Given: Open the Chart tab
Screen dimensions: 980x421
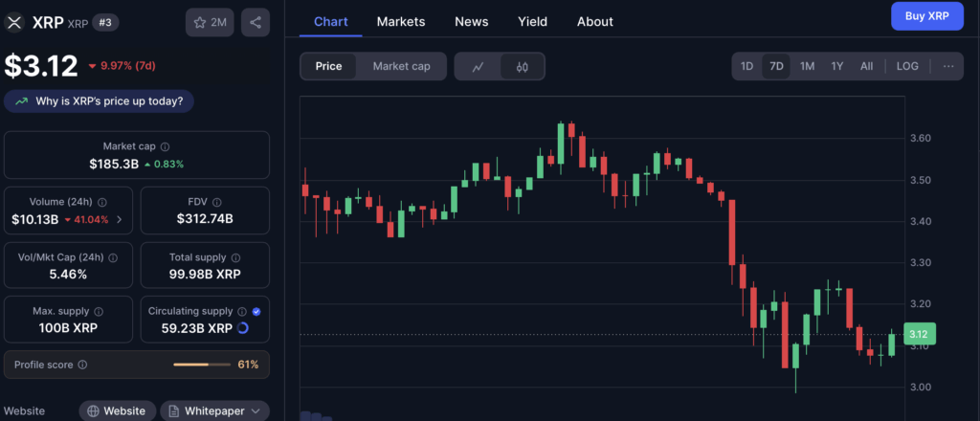Looking at the screenshot, I should pyautogui.click(x=330, y=22).
